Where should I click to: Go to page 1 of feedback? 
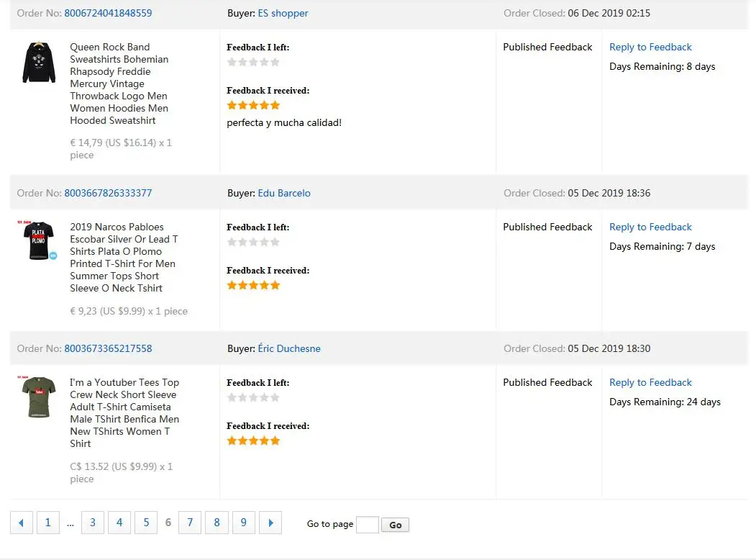[x=47, y=523]
